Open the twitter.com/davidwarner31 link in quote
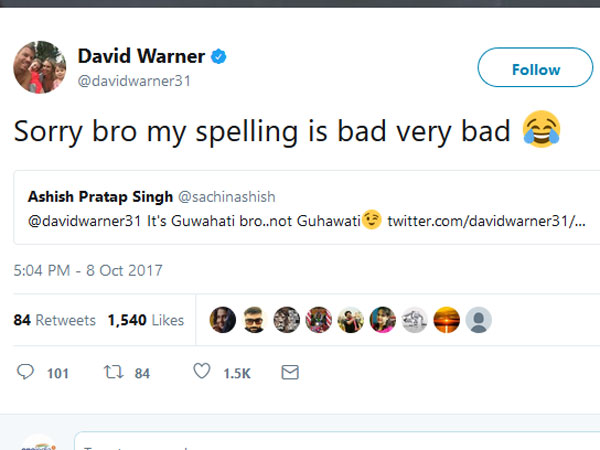This screenshot has height=450, width=600. tap(485, 219)
